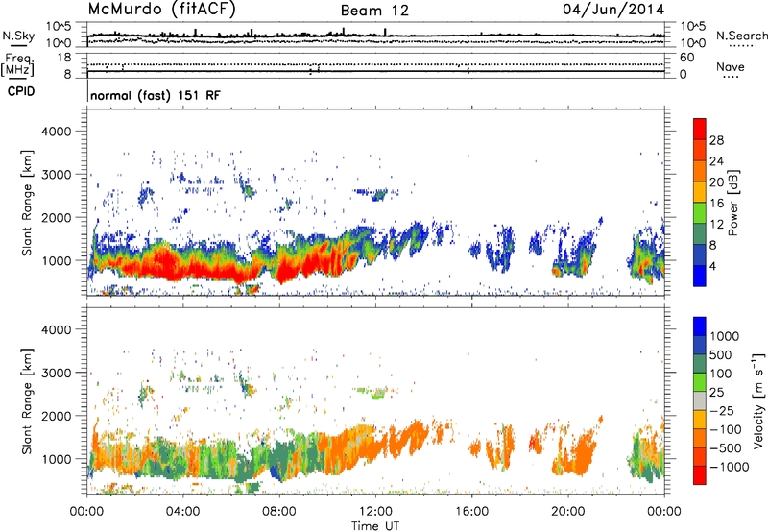768x532 pixels.
Task: Select the 2000 km tick of the velocity panel
Action: tap(56, 416)
